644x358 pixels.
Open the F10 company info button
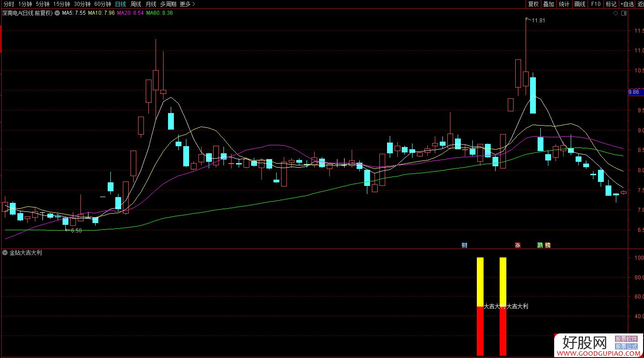coord(595,4)
